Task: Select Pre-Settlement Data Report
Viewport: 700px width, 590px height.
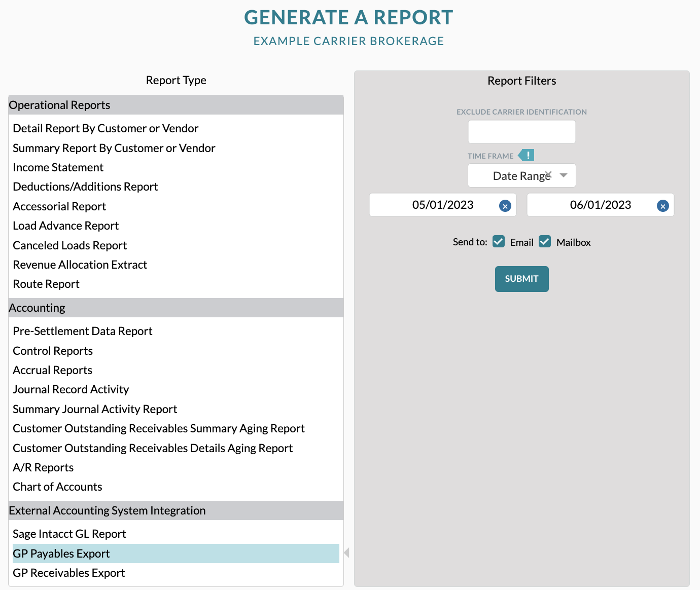Action: coord(176,331)
